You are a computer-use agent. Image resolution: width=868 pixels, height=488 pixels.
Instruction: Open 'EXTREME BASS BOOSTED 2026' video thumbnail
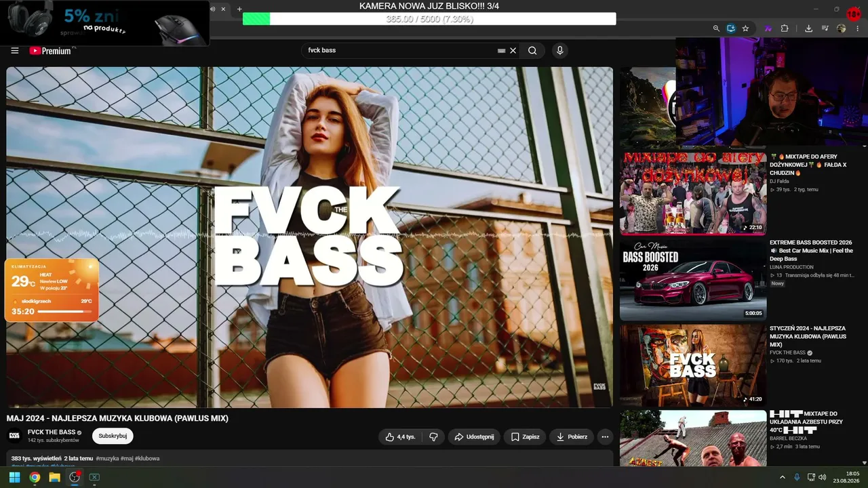click(692, 279)
